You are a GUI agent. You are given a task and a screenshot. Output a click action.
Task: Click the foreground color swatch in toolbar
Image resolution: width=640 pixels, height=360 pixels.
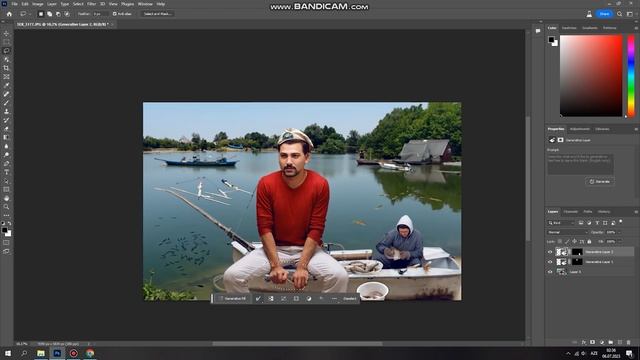pyautogui.click(x=4, y=231)
